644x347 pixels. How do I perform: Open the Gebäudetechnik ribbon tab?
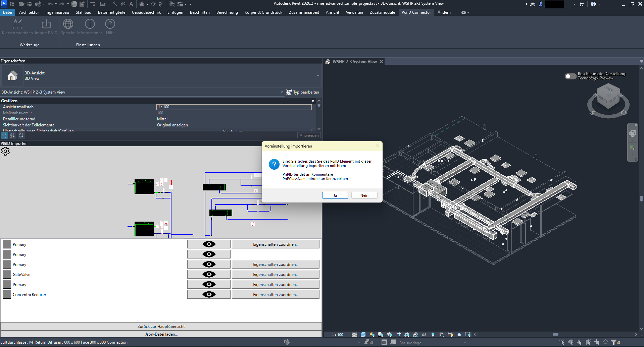[146, 12]
